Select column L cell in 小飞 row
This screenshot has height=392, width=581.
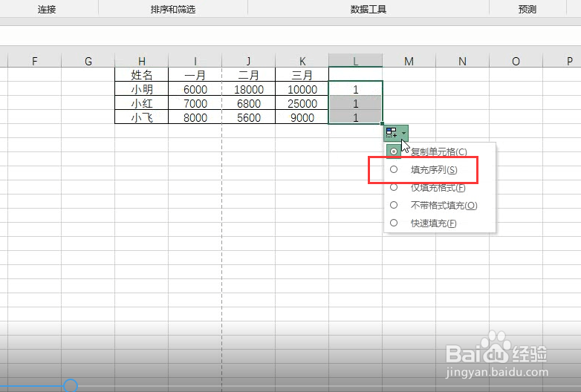(355, 117)
